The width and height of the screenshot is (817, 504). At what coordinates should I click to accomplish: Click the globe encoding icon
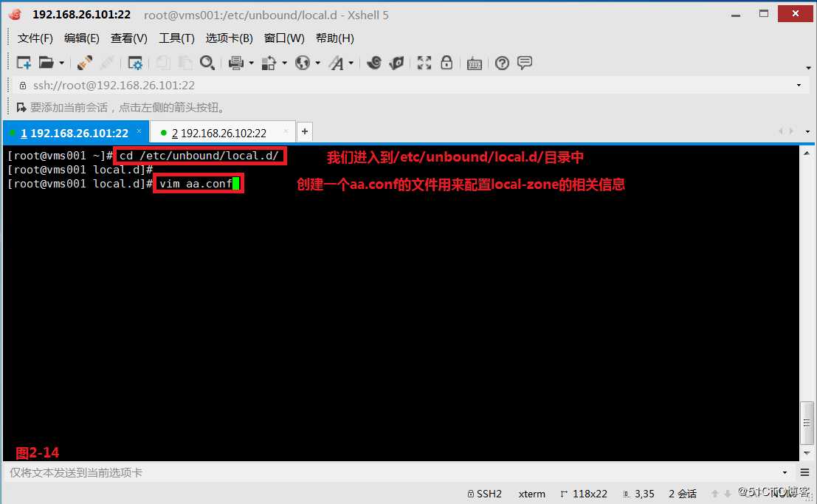click(303, 63)
